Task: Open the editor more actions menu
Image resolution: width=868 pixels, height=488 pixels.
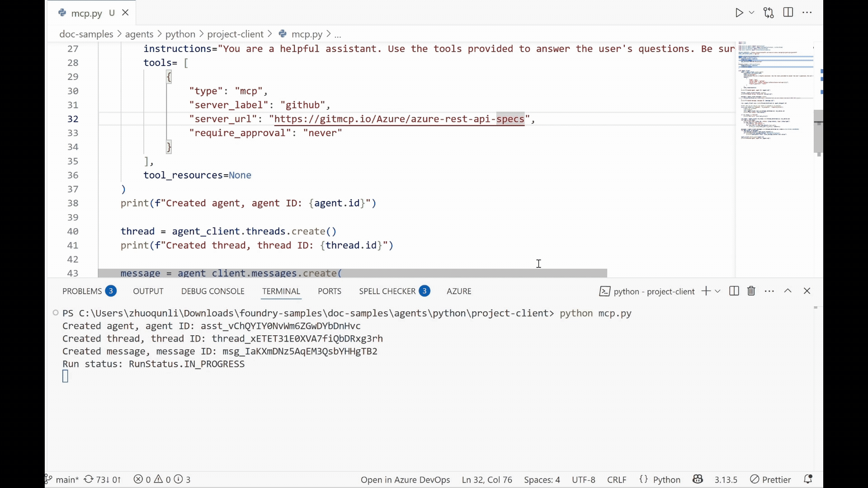Action: point(807,13)
